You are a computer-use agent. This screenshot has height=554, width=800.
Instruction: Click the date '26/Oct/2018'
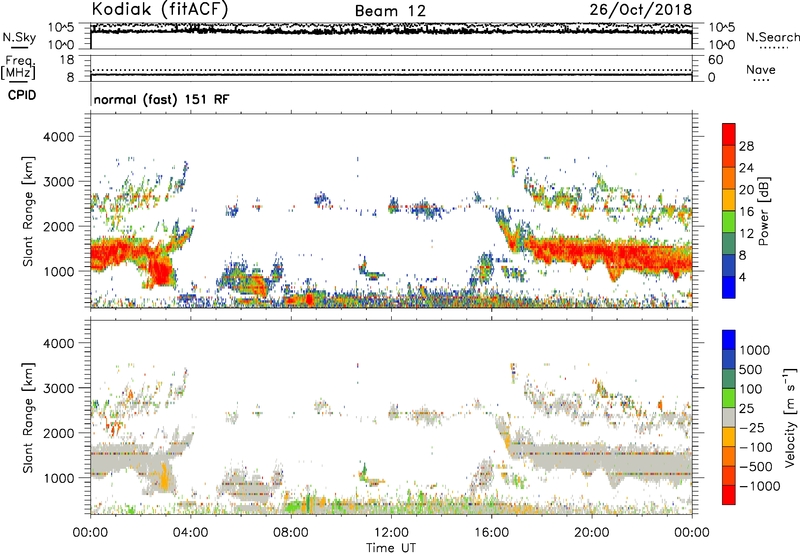[x=641, y=9]
